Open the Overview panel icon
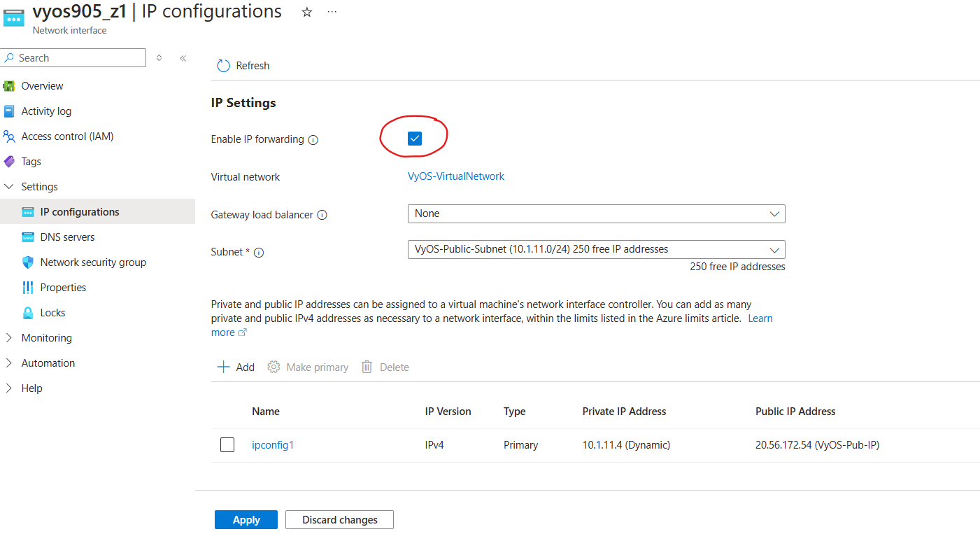The width and height of the screenshot is (980, 534). 10,85
